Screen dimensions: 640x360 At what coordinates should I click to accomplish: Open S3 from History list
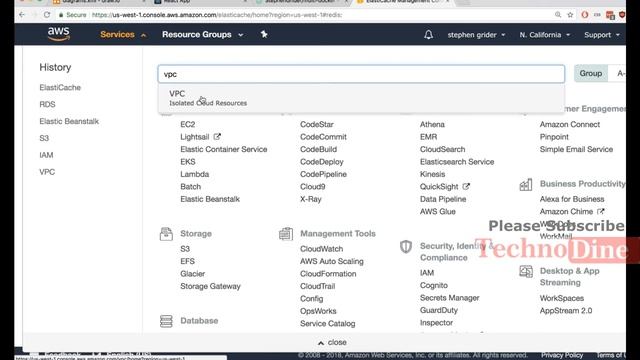(44, 138)
